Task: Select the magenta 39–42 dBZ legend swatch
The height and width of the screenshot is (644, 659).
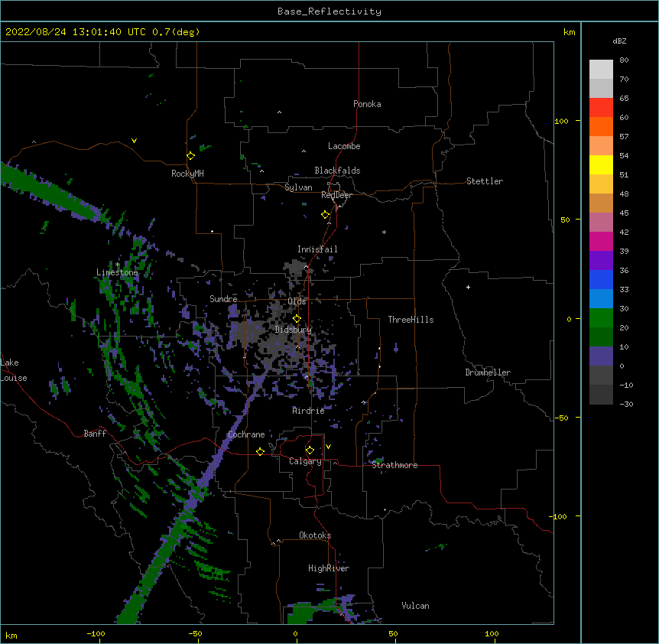Action: pos(601,241)
